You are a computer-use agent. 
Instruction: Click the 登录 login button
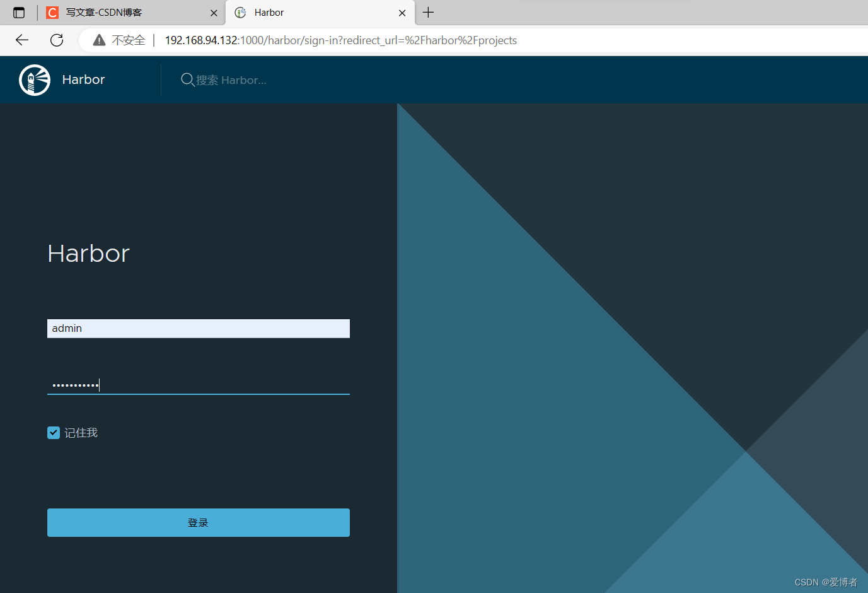click(x=199, y=522)
